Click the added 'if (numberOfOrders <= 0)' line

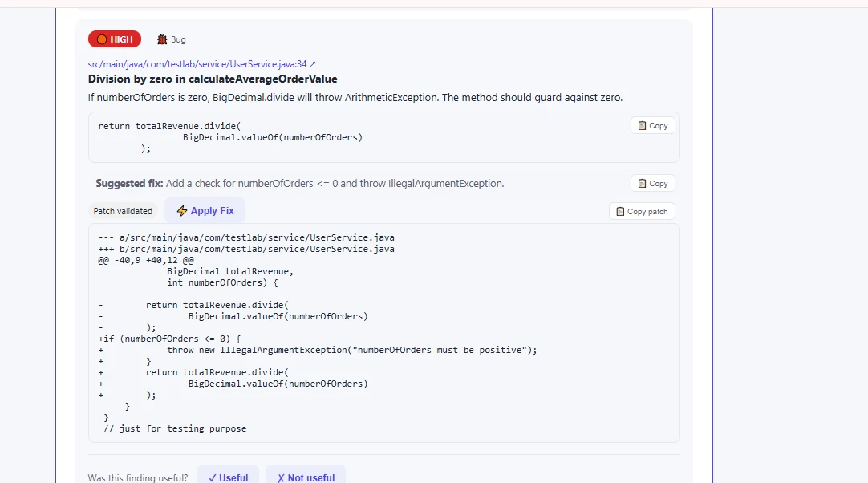click(x=169, y=339)
